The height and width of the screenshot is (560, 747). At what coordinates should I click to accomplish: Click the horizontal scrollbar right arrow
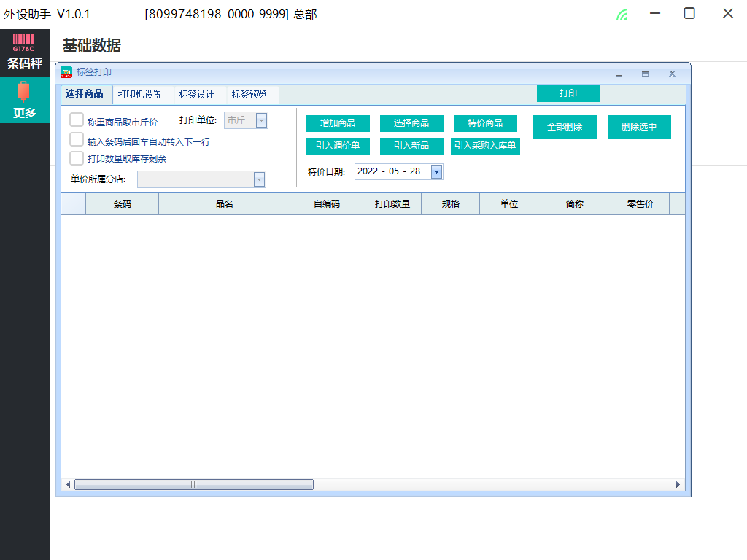pos(678,484)
